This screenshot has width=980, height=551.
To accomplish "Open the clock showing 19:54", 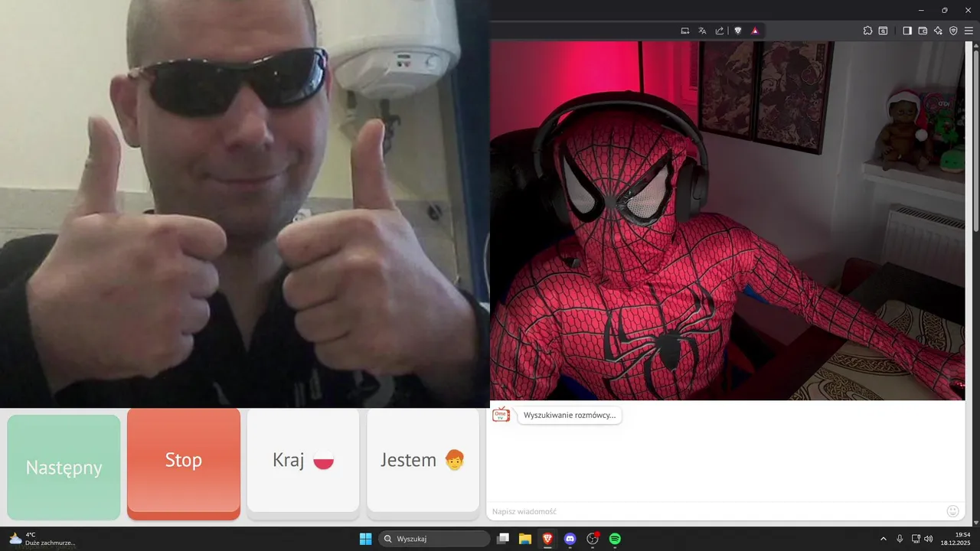I will [x=956, y=539].
